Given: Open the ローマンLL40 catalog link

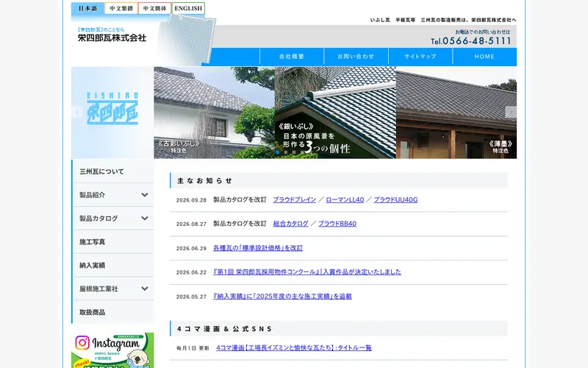Looking at the screenshot, I should (345, 199).
